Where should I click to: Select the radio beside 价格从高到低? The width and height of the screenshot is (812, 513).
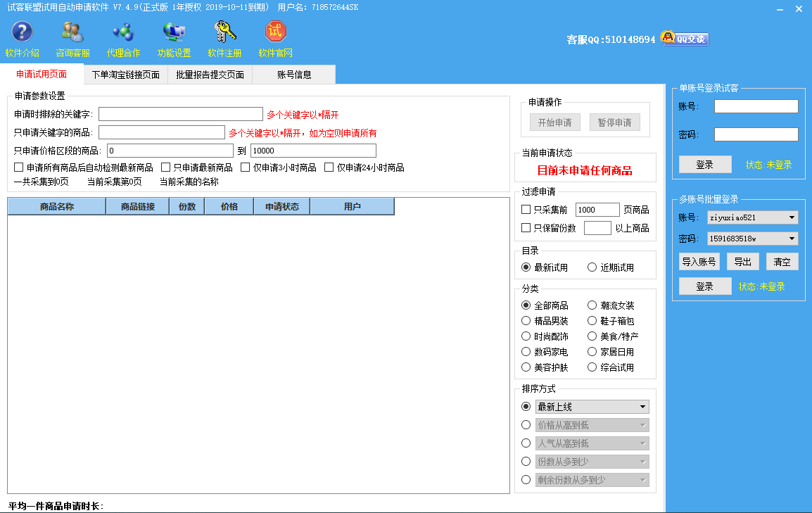pyautogui.click(x=526, y=424)
